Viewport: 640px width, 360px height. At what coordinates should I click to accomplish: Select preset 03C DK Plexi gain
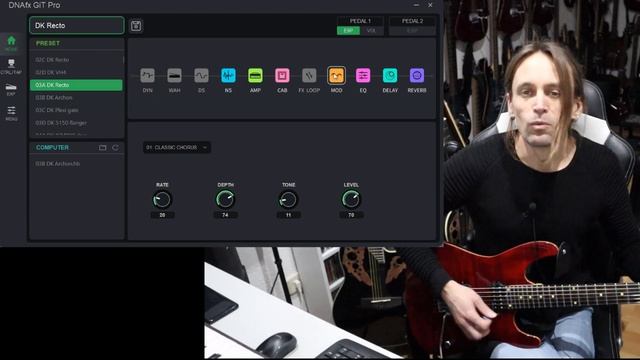coord(76,110)
